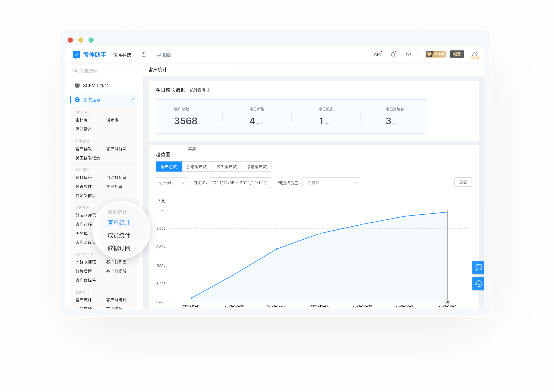Open 客户群标签 menu item
The height and width of the screenshot is (392, 554).
pyautogui.click(x=86, y=280)
